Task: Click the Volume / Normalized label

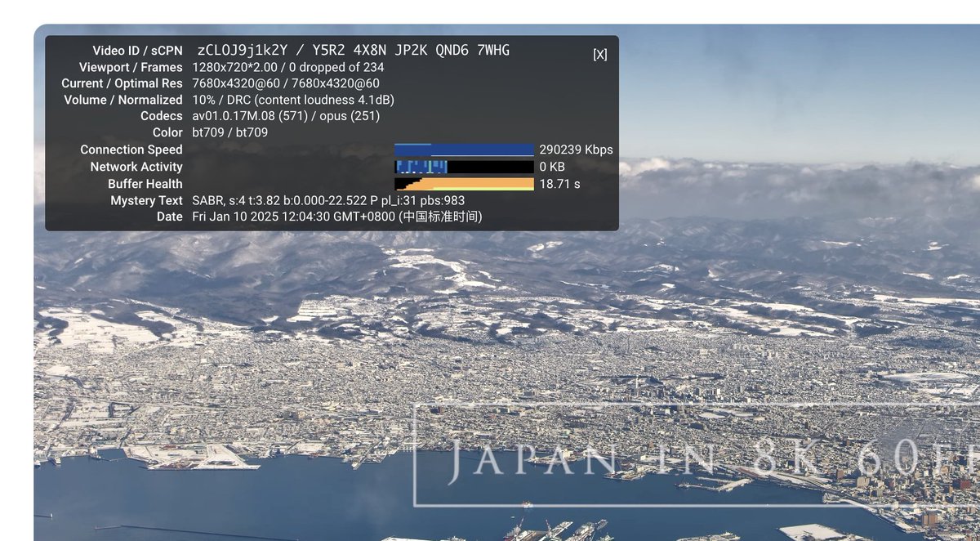Action: [x=123, y=100]
